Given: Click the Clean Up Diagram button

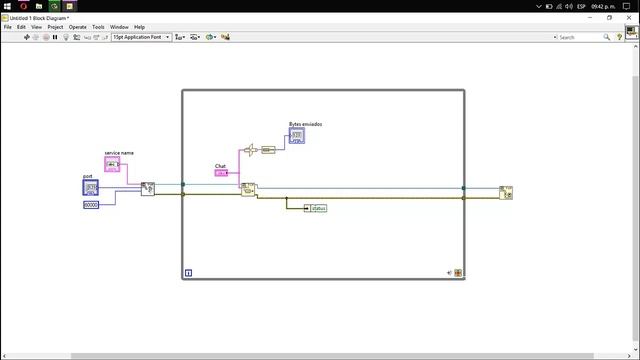Looking at the screenshot, I should pos(225,37).
